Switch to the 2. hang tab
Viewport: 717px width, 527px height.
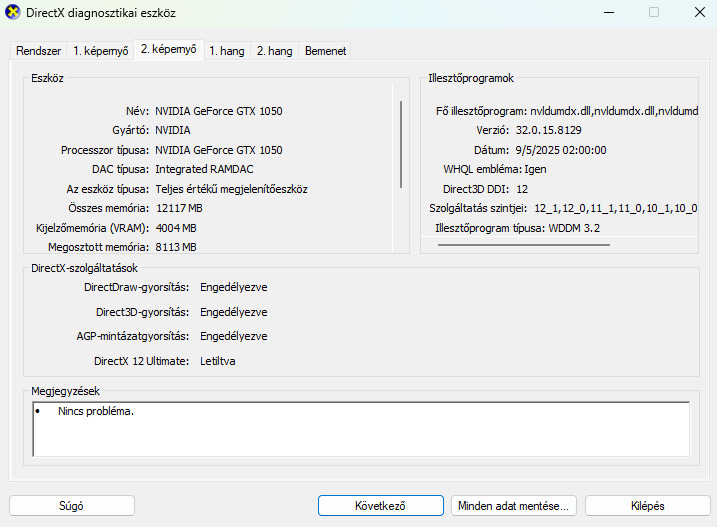coord(274,51)
